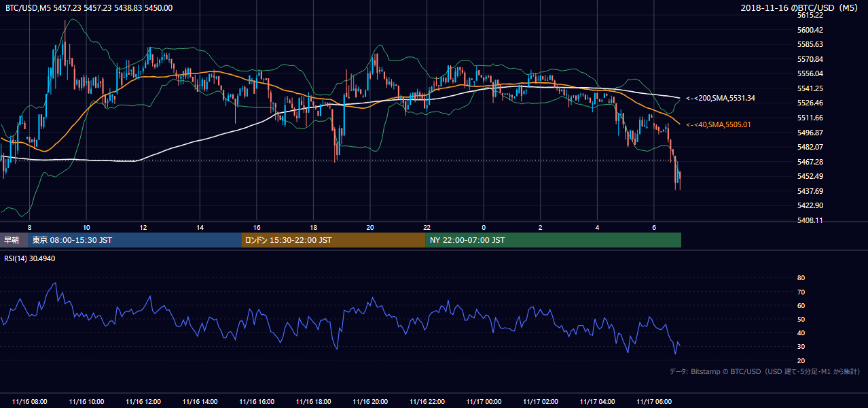
Task: Select the 40 SMA label reading 5505.01
Action: [719, 125]
